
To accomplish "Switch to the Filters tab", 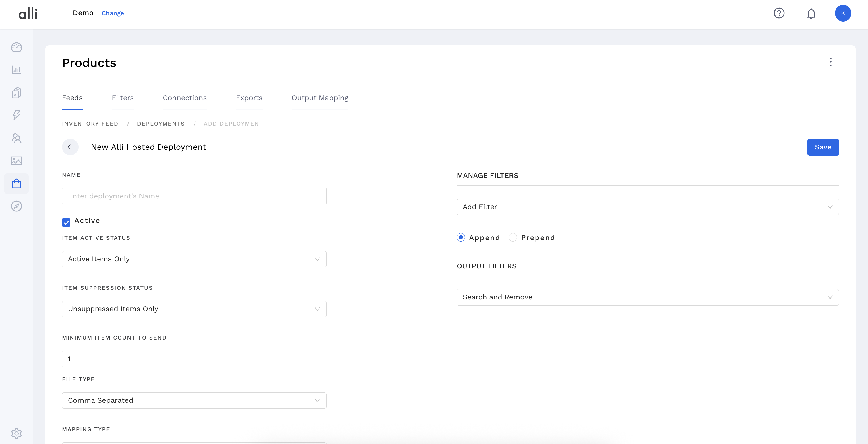I will tap(123, 98).
